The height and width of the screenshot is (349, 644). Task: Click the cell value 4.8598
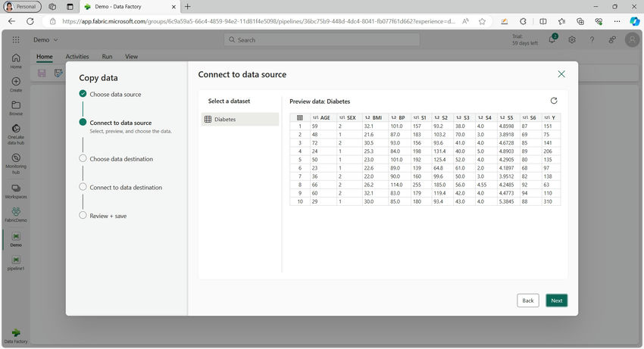pyautogui.click(x=506, y=126)
